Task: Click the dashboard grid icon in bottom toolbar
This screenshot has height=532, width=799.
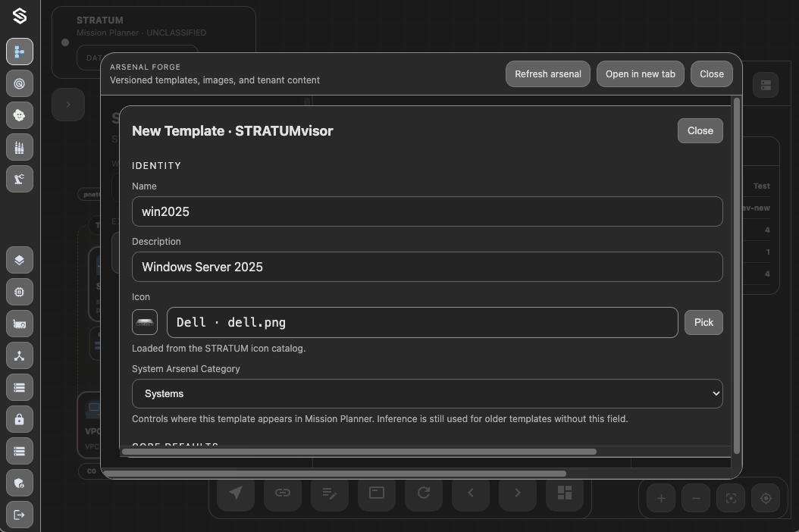Action: [565, 493]
